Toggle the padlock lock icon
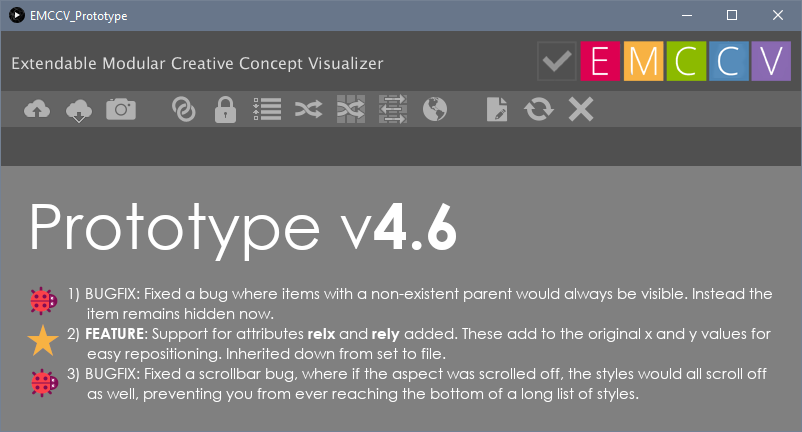The image size is (802, 432). pos(225,109)
